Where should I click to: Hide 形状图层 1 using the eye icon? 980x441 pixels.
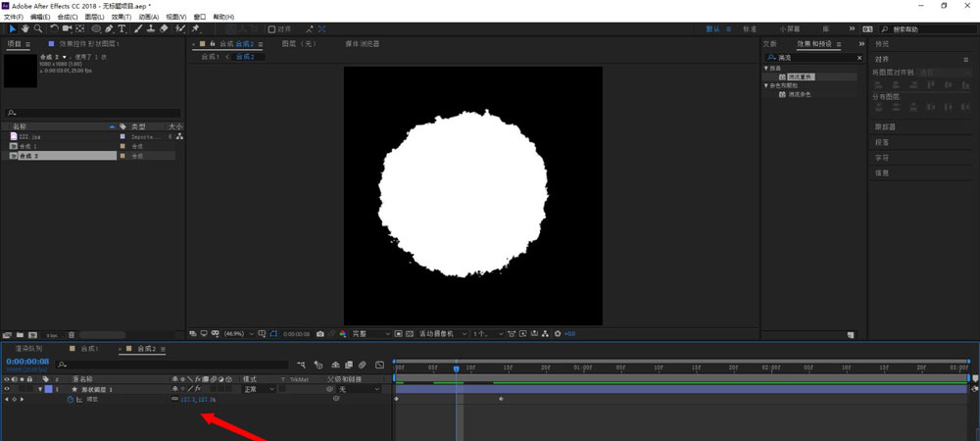click(x=8, y=389)
